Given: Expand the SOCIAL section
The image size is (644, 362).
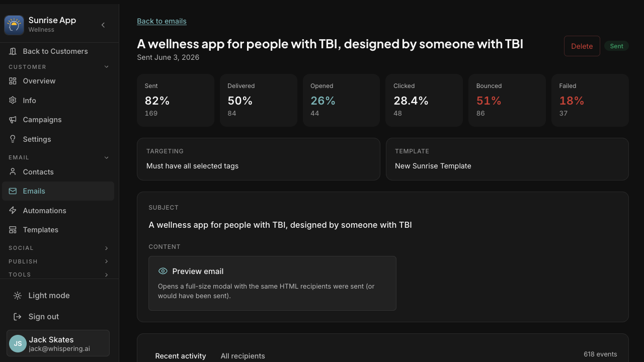Looking at the screenshot, I should click(106, 248).
